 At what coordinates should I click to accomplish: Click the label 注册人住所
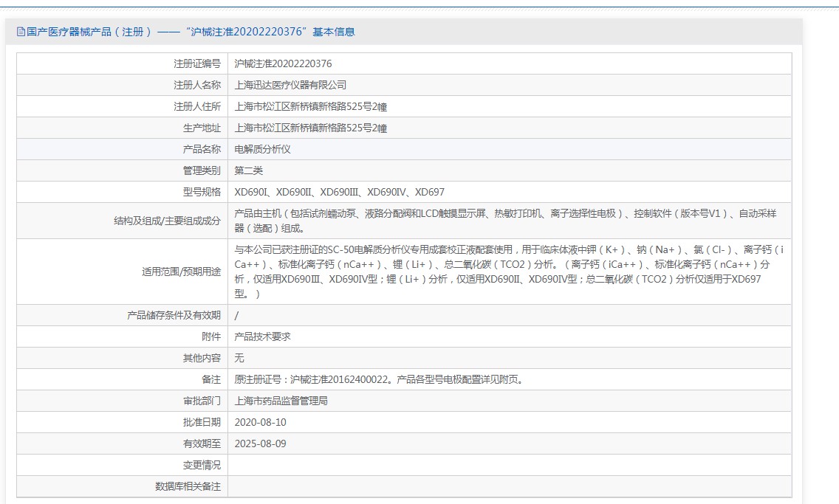click(197, 106)
